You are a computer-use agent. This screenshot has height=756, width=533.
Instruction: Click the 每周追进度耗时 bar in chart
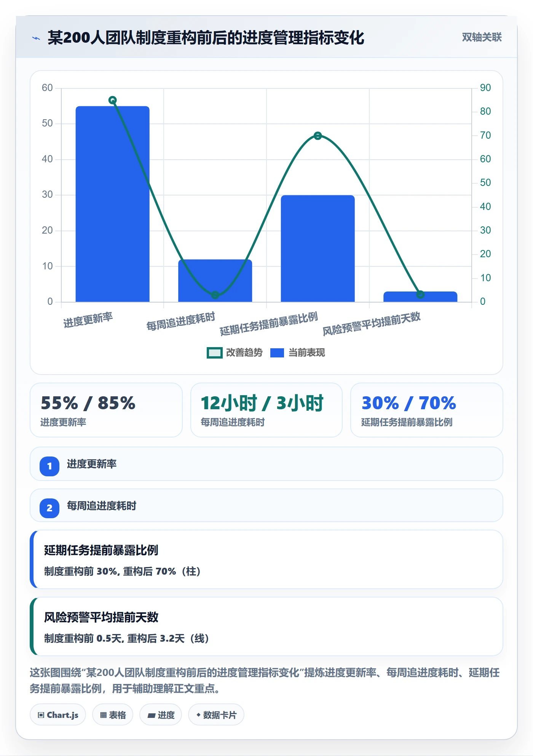coord(215,280)
